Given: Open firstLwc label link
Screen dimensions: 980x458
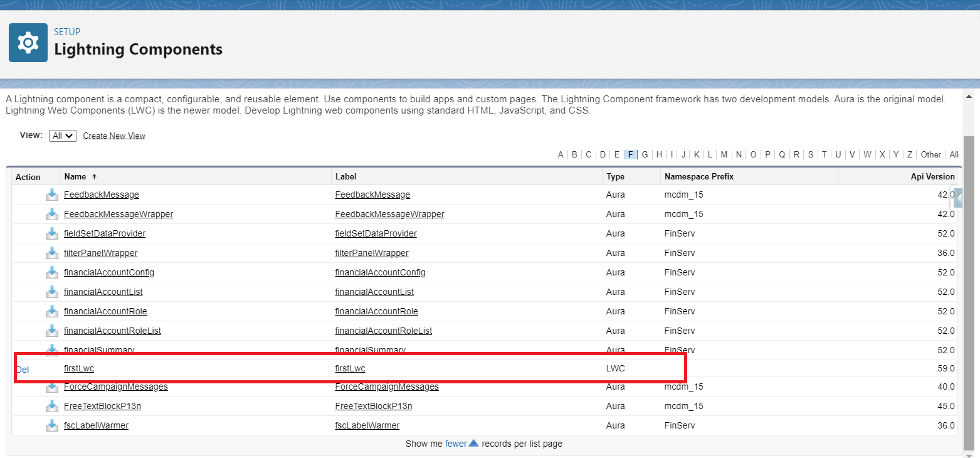Looking at the screenshot, I should click(350, 368).
